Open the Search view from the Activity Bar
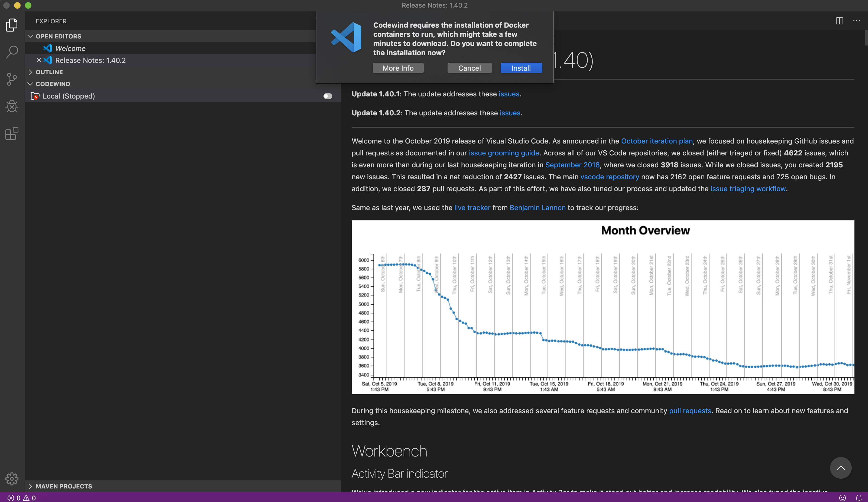 click(12, 52)
